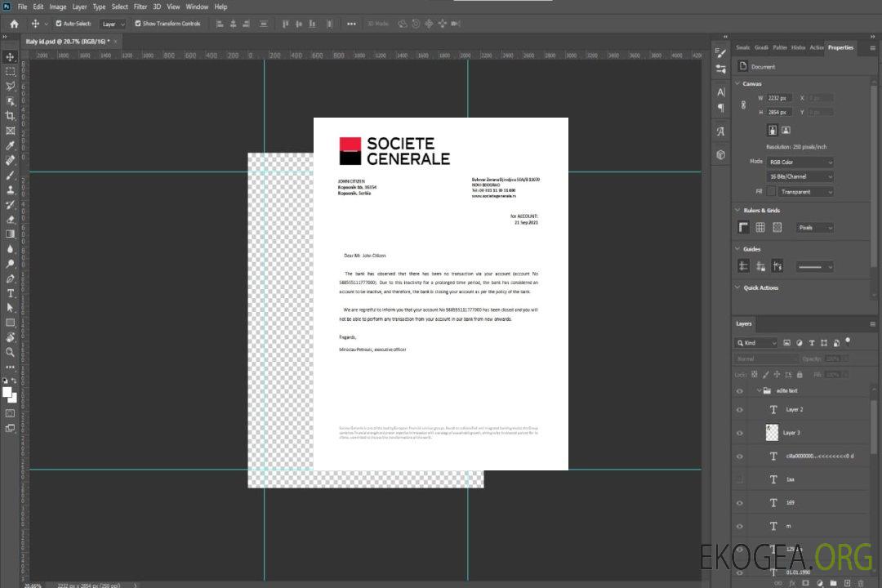Open the Character panel icon
Image resolution: width=882 pixels, height=588 pixels.
pyautogui.click(x=720, y=91)
